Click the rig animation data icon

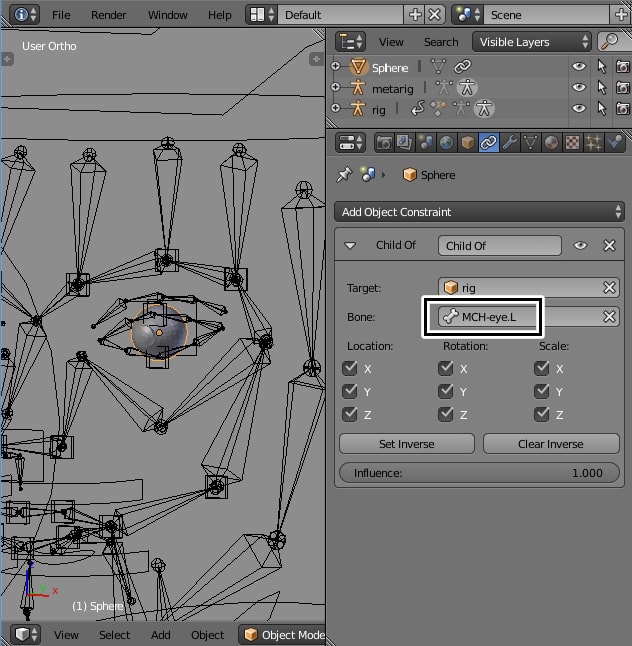pos(418,108)
